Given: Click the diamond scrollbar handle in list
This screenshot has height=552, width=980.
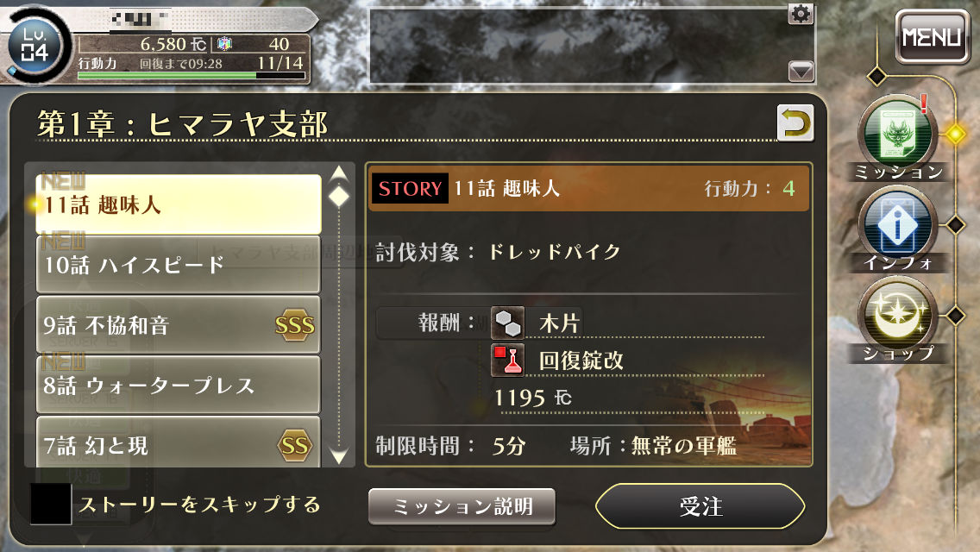Looking at the screenshot, I should tap(339, 197).
